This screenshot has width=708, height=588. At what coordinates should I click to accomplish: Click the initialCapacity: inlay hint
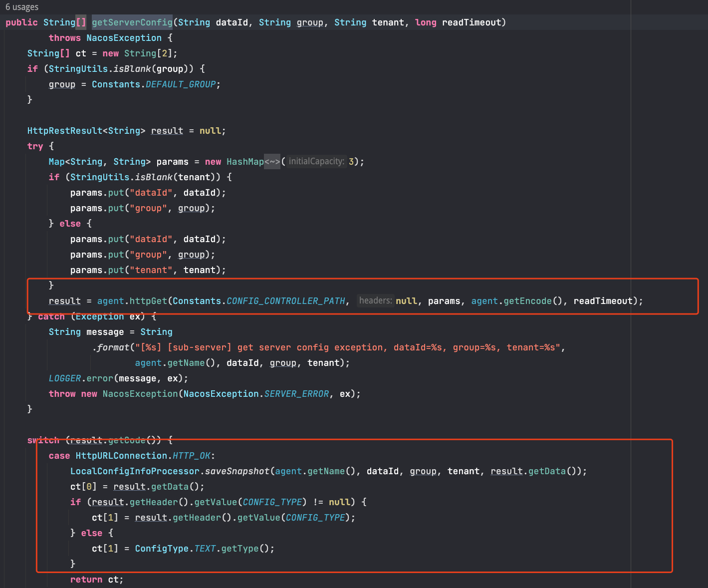tap(316, 161)
